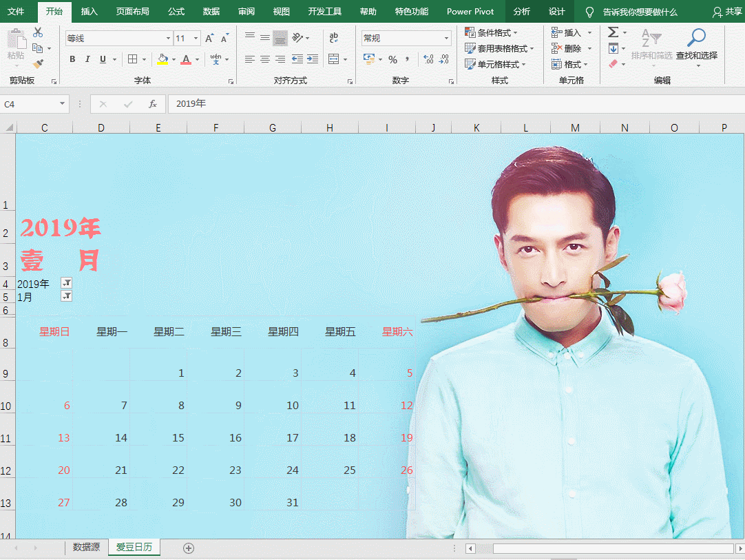This screenshot has height=560, width=745.
Task: Click the Select All corner triangle
Action: pyautogui.click(x=9, y=127)
